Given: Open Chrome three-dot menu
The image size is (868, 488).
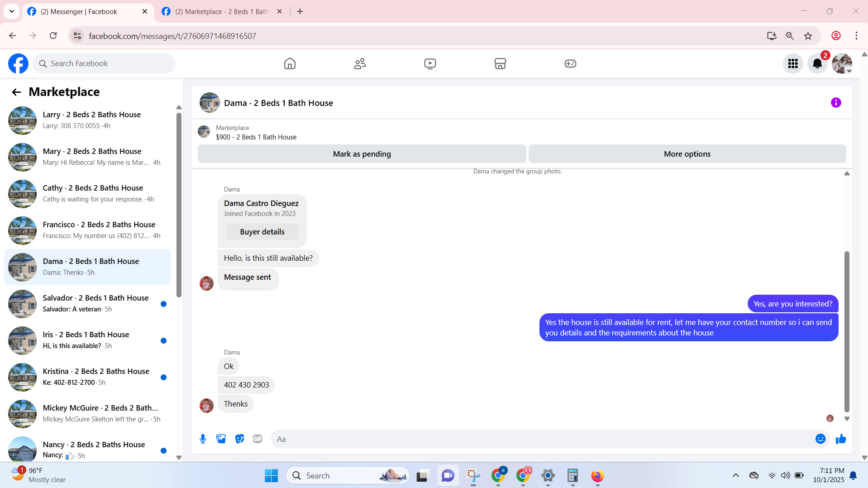Looking at the screenshot, I should coord(856,36).
